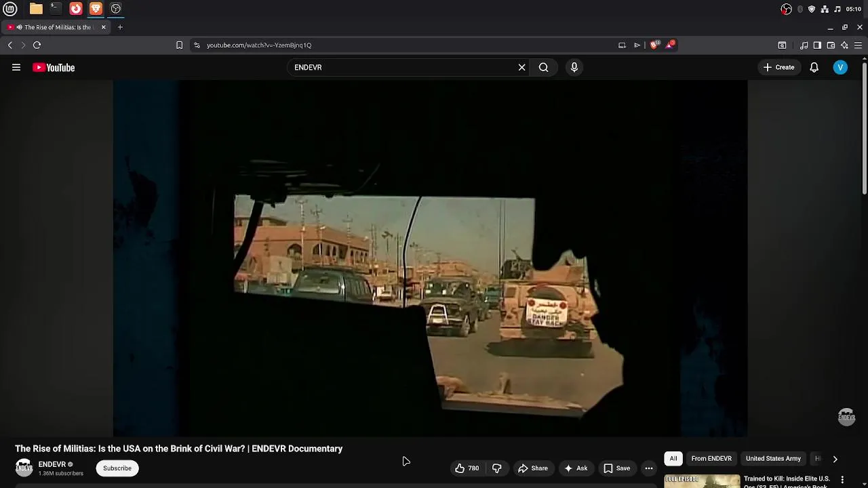The height and width of the screenshot is (488, 868).
Task: Open a new browser tab
Action: click(120, 27)
